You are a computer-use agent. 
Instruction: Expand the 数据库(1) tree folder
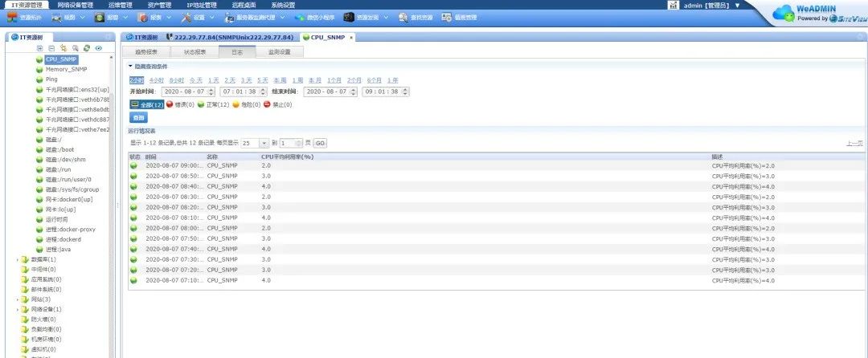17,259
